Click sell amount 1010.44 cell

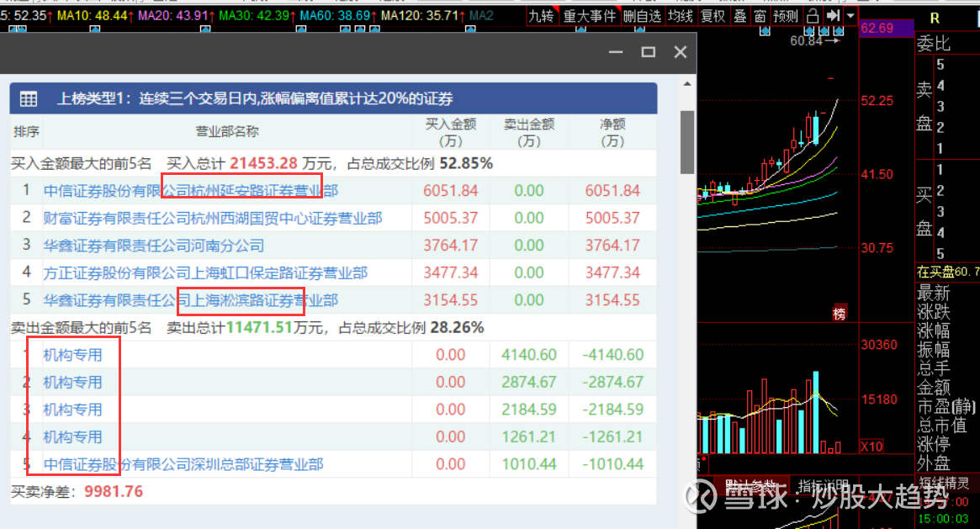tap(529, 465)
